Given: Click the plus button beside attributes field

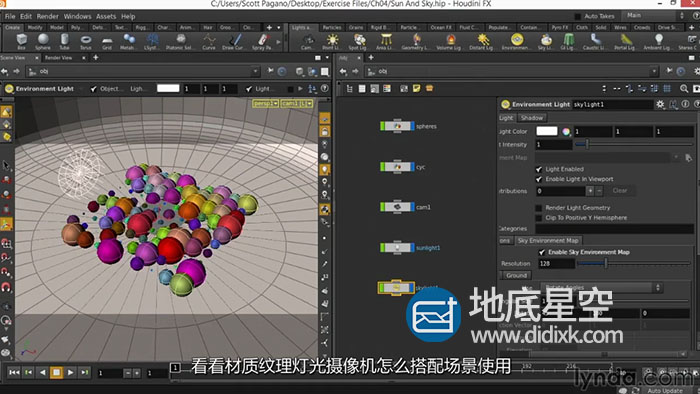Looking at the screenshot, I should coord(590,191).
